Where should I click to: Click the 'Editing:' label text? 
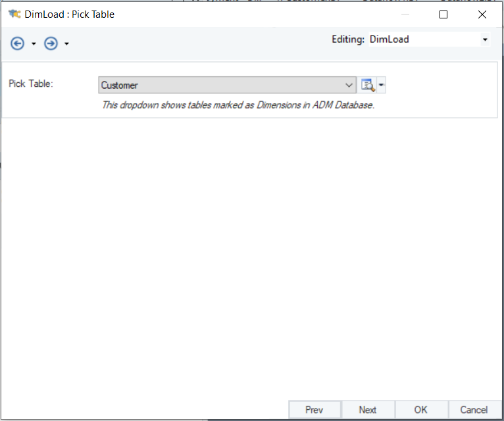(348, 39)
